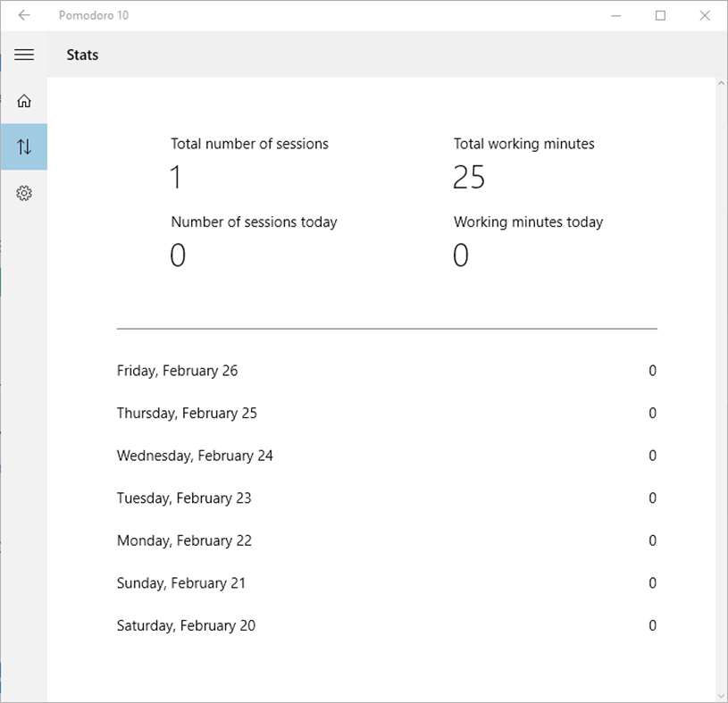
Task: Minimize the Pomodoro 10 window
Action: pyautogui.click(x=616, y=15)
